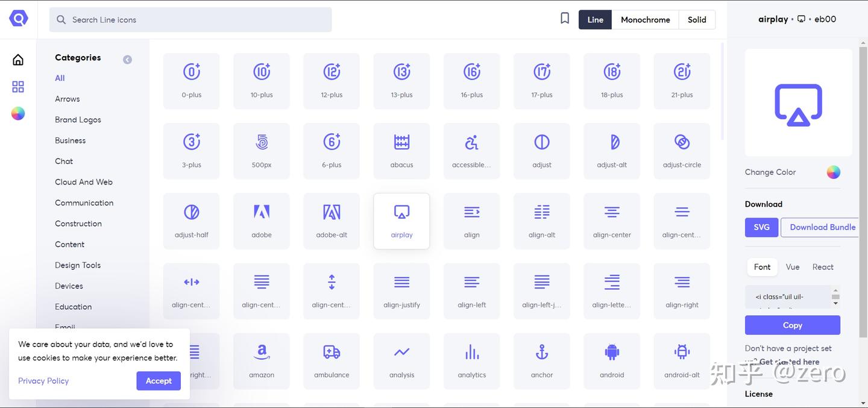Select the anchor icon

point(542,361)
